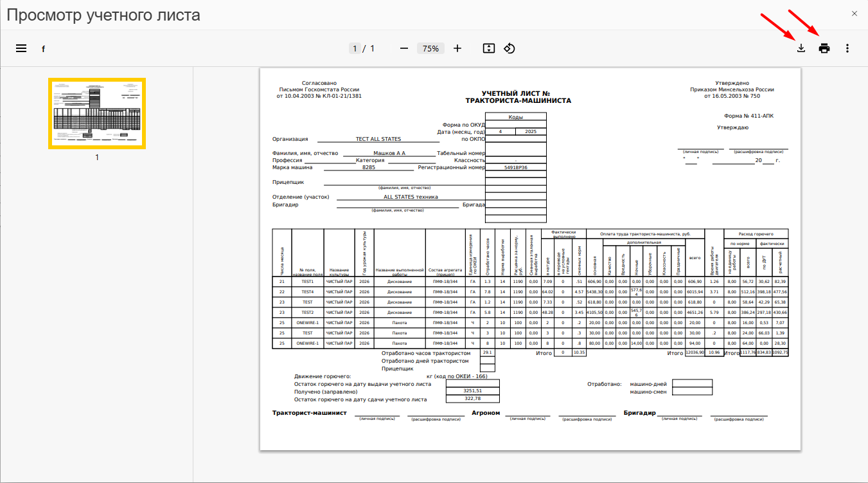Image resolution: width=868 pixels, height=483 pixels.
Task: Click the document file name 'f'
Action: 44,49
